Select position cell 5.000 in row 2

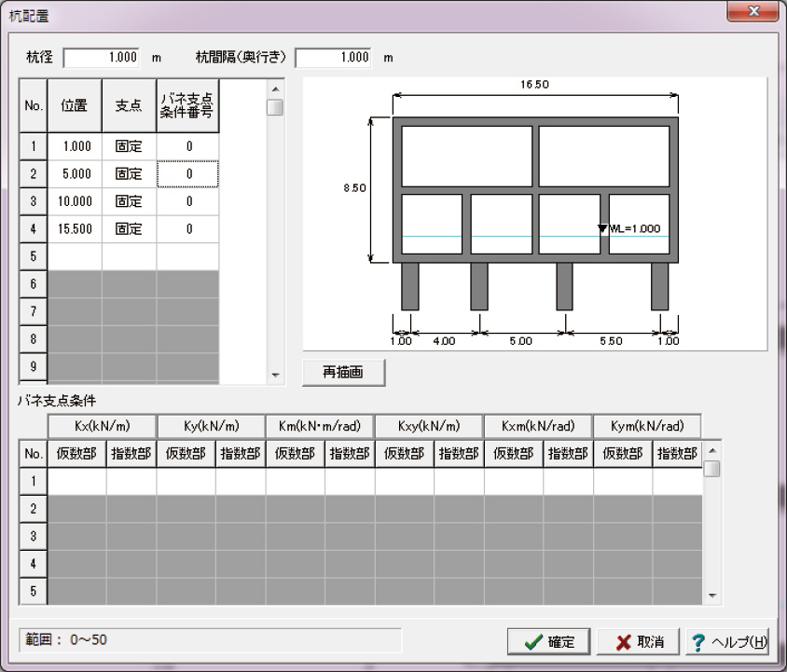click(x=75, y=174)
